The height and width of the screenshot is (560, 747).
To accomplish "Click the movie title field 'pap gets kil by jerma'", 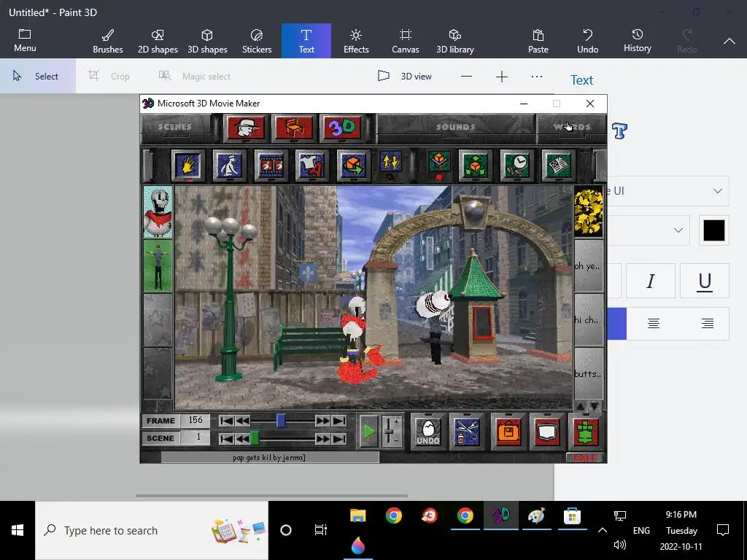I will (270, 458).
